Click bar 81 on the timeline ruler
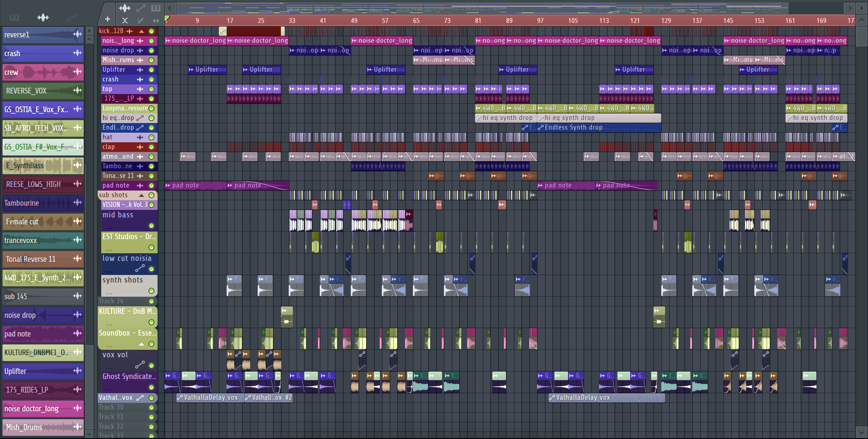This screenshot has width=868, height=439. pos(478,21)
